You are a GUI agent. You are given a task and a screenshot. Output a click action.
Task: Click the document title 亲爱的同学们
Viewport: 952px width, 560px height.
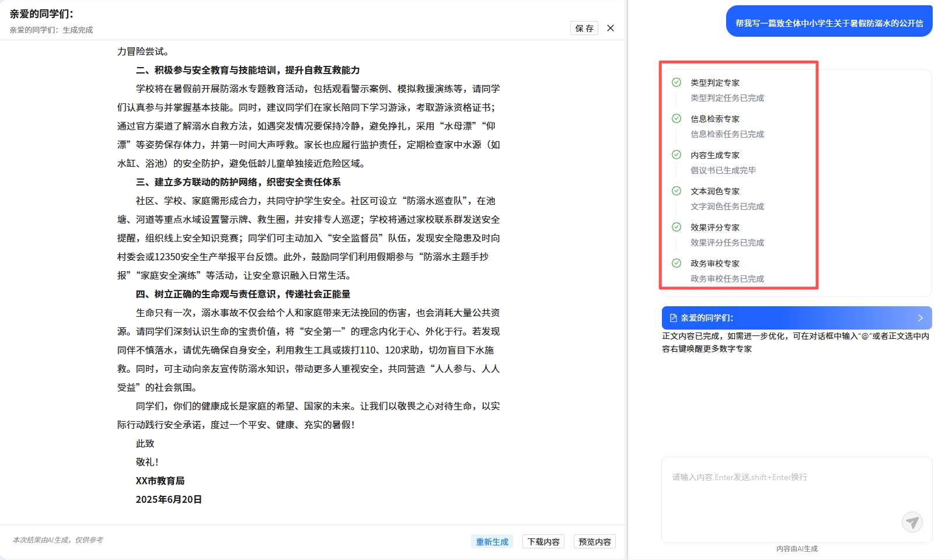point(41,14)
